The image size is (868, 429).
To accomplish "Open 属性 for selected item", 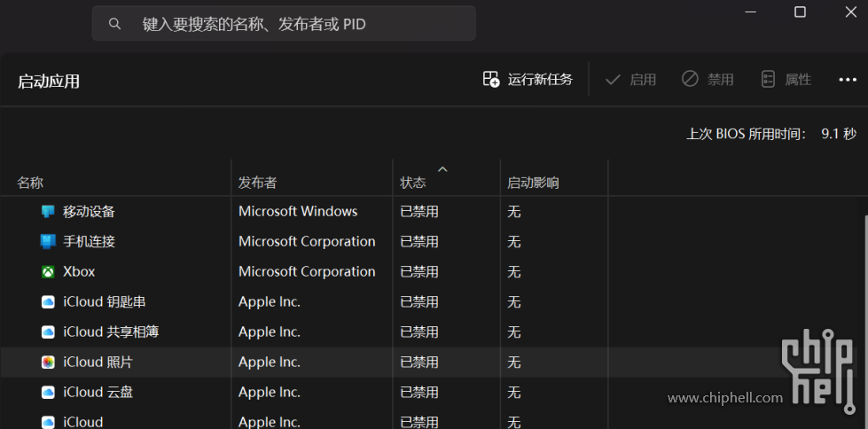I will coord(797,80).
